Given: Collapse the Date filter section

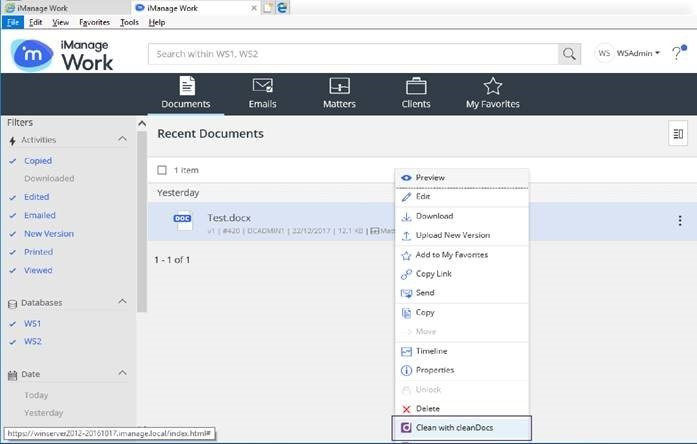Looking at the screenshot, I should coord(123,372).
